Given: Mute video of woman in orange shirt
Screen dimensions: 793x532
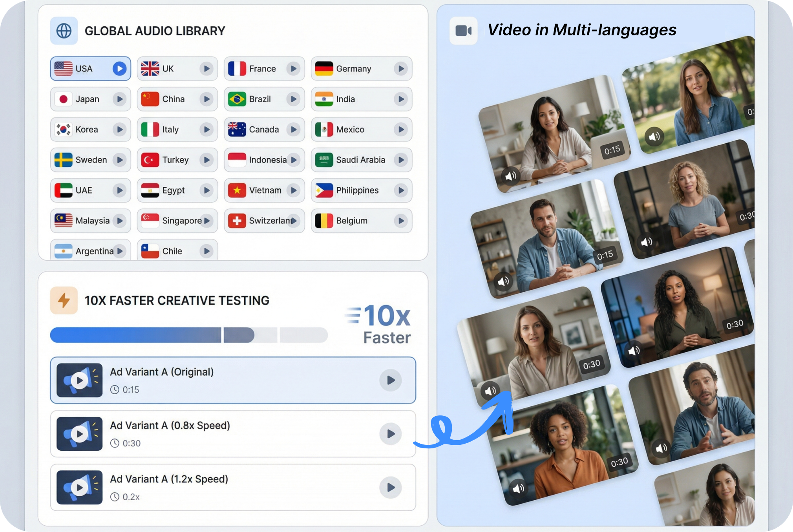Looking at the screenshot, I should [518, 488].
